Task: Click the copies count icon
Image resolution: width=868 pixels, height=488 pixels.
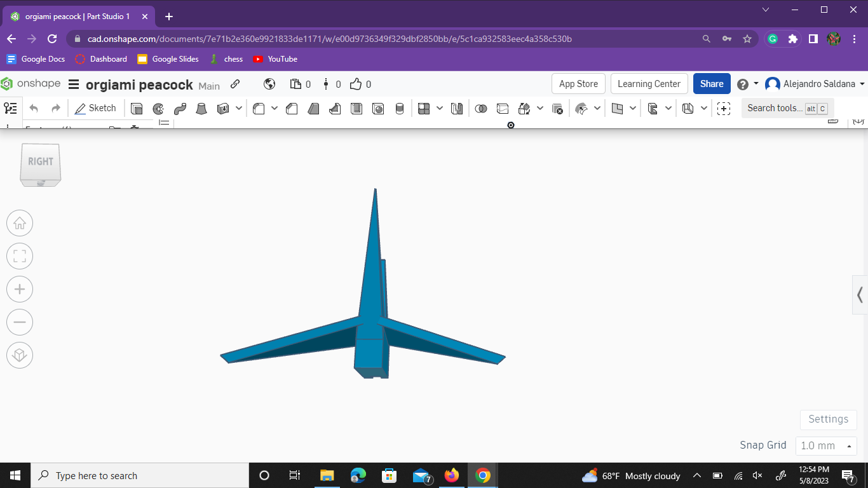Action: (295, 84)
